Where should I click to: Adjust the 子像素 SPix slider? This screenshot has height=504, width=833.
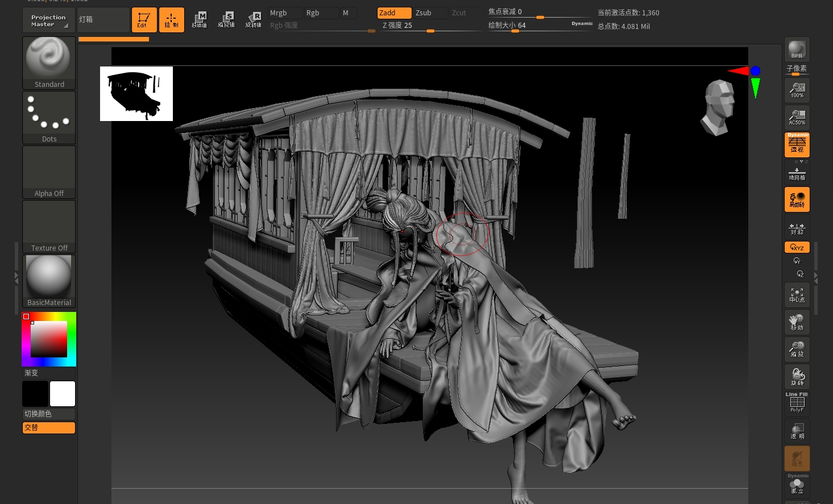[x=797, y=70]
